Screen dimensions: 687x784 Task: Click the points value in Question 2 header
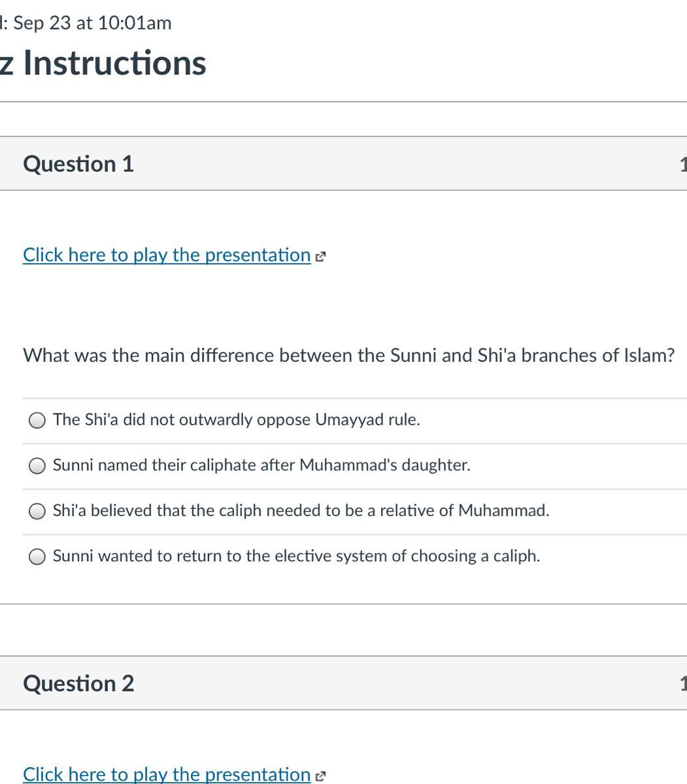click(682, 683)
